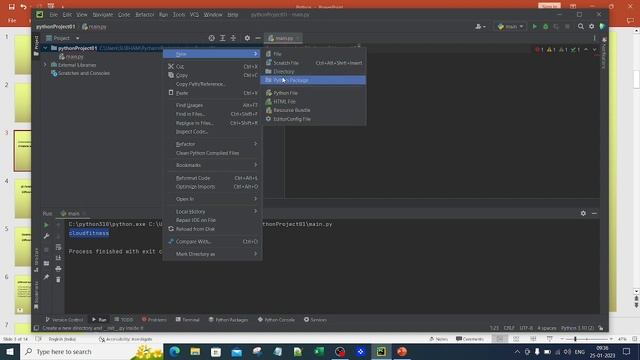Select Copy from context menu

212,76
